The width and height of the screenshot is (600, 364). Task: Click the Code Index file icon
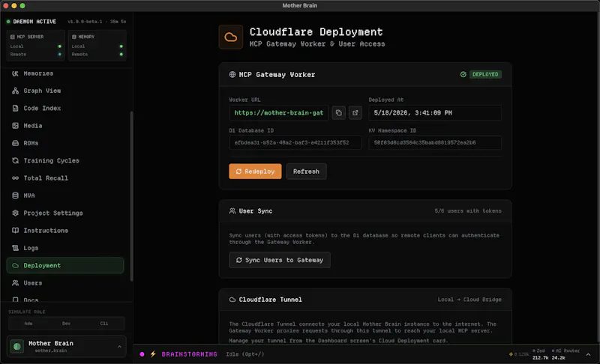click(15, 108)
